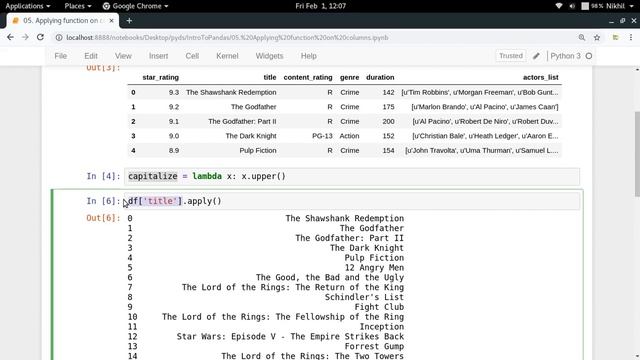Select the 05. Applying function browser tab
The height and width of the screenshot is (360, 640).
click(x=62, y=20)
